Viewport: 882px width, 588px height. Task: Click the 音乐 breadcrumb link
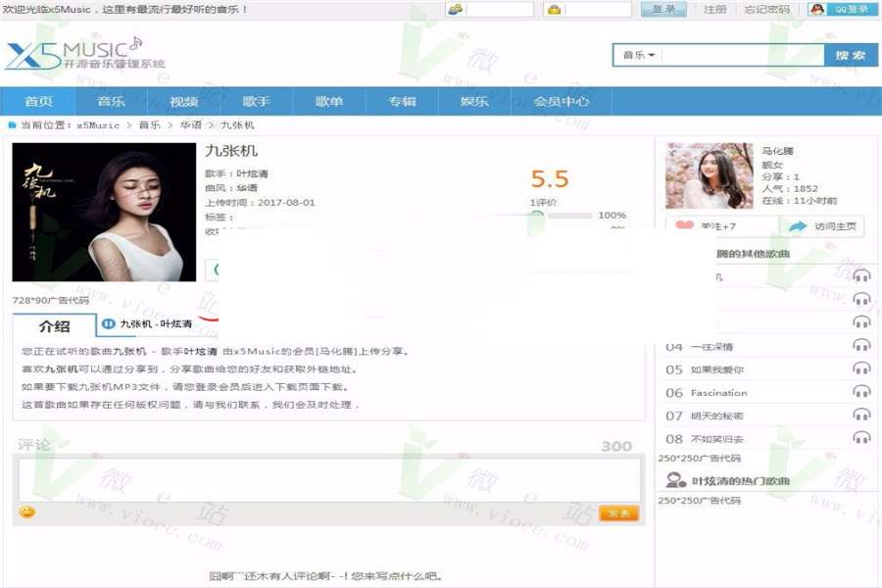pos(149,124)
